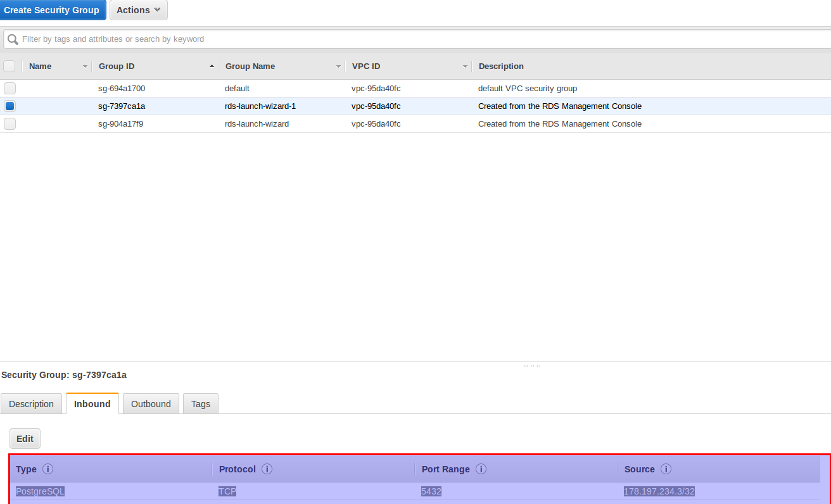Click Create Security Group button
The height and width of the screenshot is (504, 831).
click(x=52, y=10)
